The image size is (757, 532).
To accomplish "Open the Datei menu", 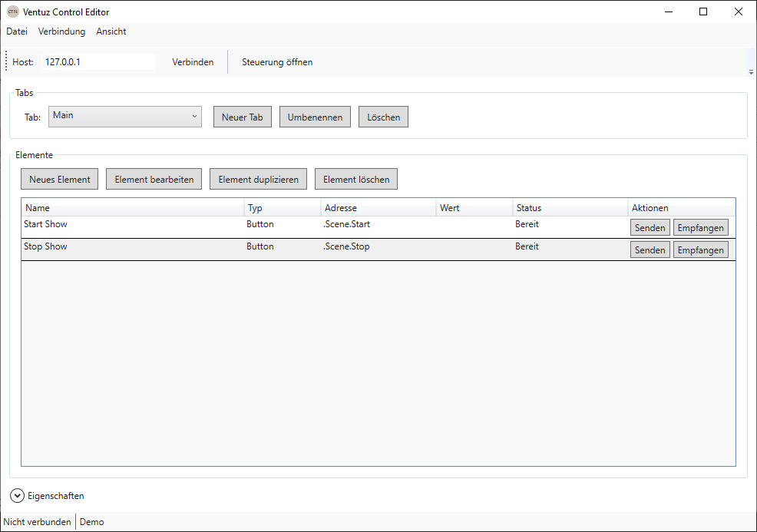I will click(17, 31).
